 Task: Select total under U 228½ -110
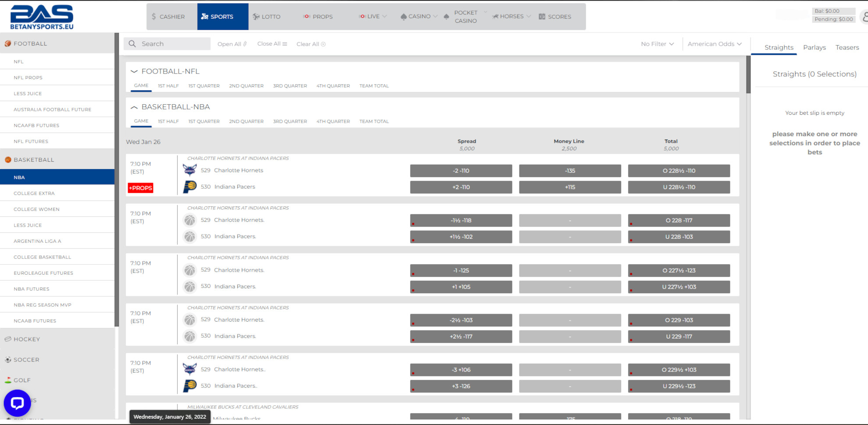click(x=679, y=187)
